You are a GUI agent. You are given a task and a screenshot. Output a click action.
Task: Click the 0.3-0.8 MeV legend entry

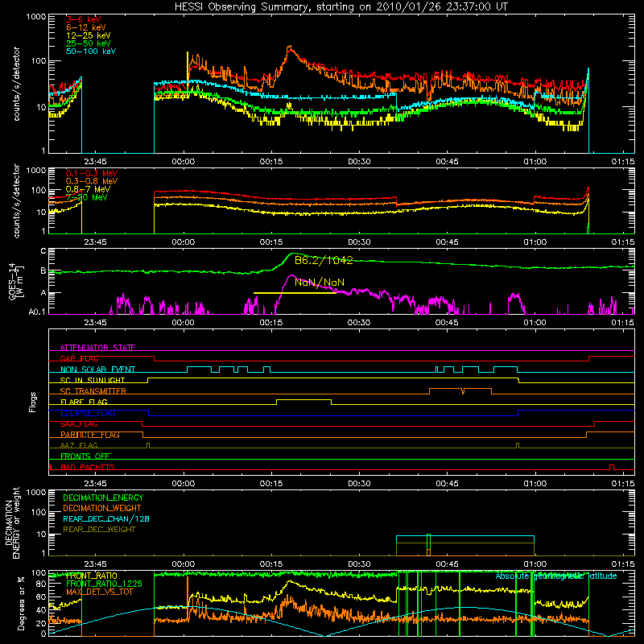92,181
